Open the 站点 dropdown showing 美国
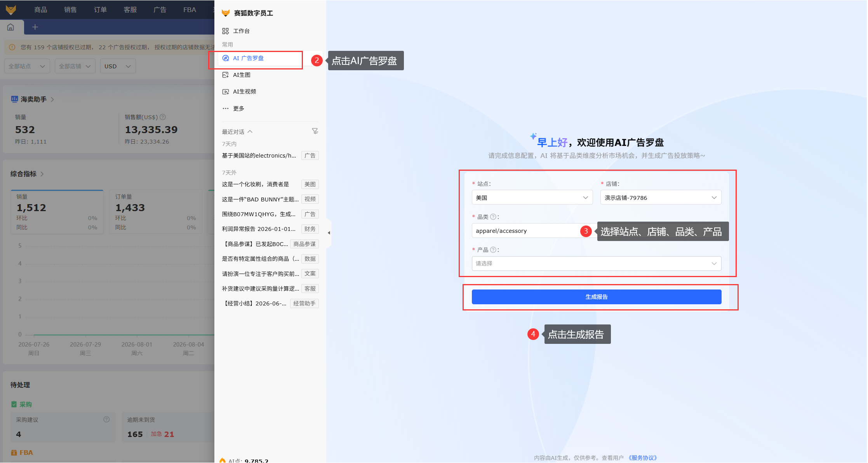868x463 pixels. pos(532,198)
